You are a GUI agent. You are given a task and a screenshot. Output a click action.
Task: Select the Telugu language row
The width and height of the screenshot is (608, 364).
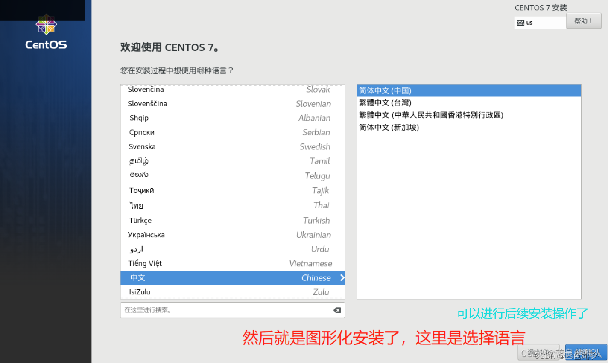tap(232, 176)
